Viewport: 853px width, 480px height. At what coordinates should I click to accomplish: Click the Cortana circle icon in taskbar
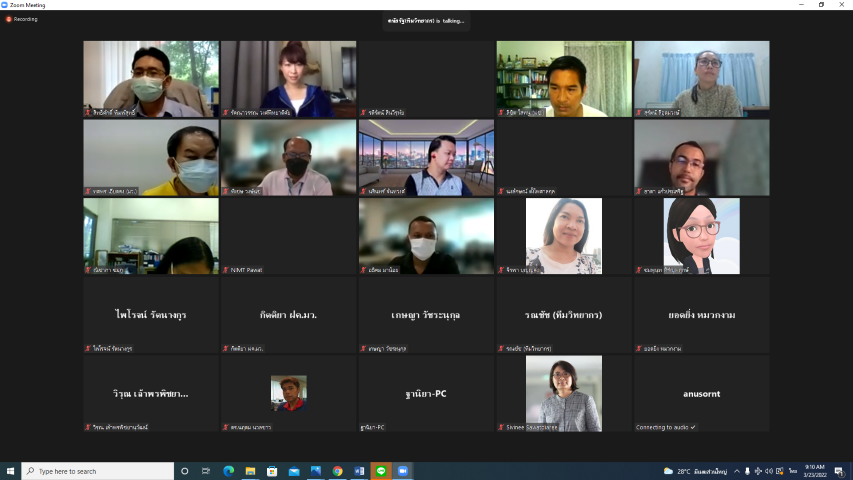click(x=184, y=471)
